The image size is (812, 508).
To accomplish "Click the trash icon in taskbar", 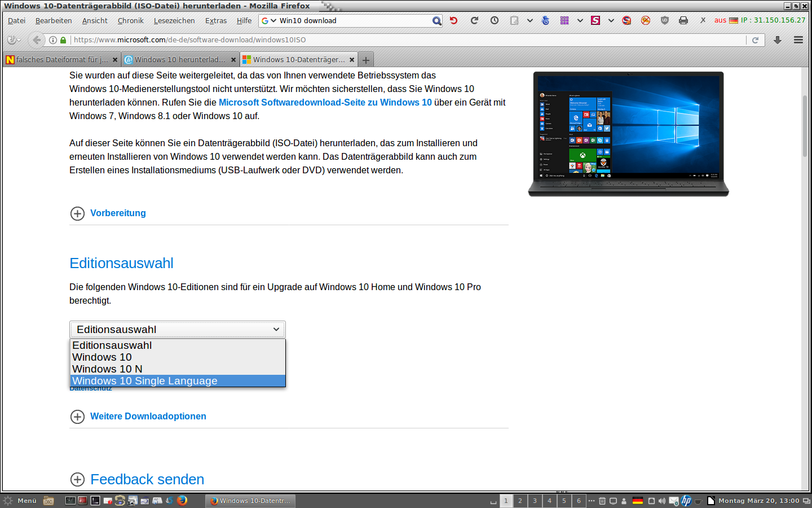I will tap(602, 501).
